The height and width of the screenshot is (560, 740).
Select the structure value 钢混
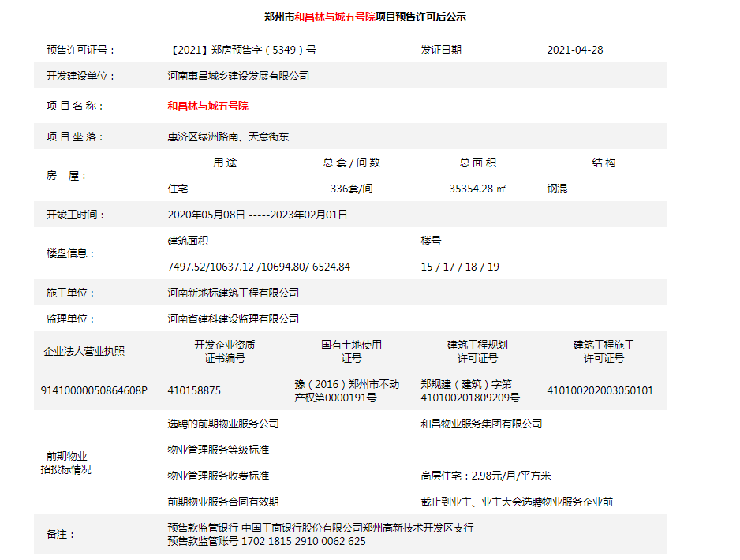(557, 189)
